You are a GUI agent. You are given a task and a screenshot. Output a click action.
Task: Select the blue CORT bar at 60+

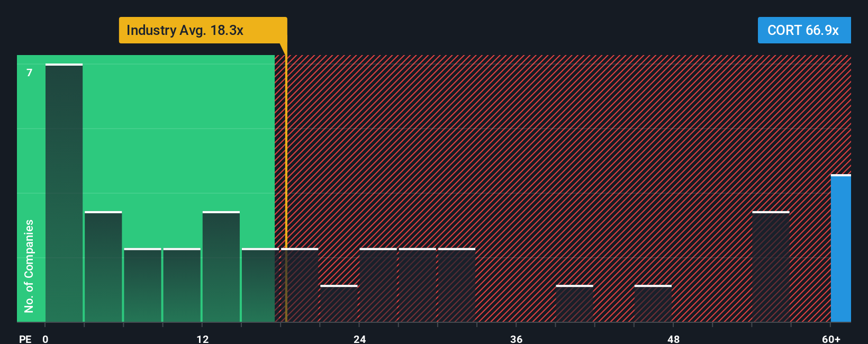click(841, 248)
